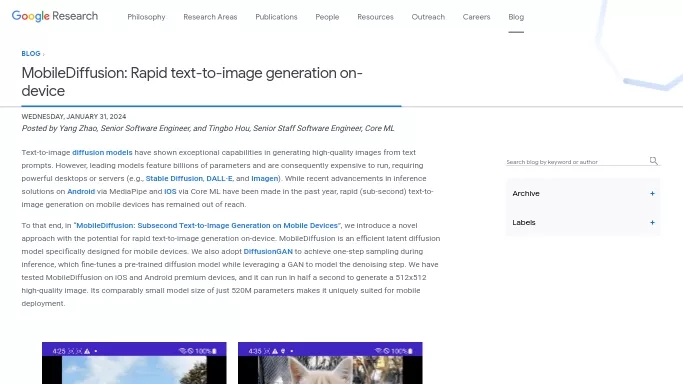Click the search magnifier icon
This screenshot has width=683, height=384.
pos(653,161)
